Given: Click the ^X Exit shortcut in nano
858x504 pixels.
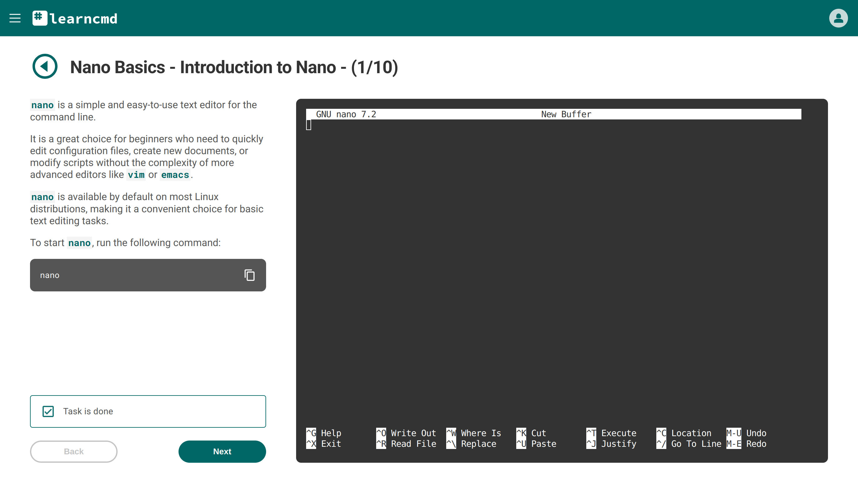Looking at the screenshot, I should [x=323, y=443].
